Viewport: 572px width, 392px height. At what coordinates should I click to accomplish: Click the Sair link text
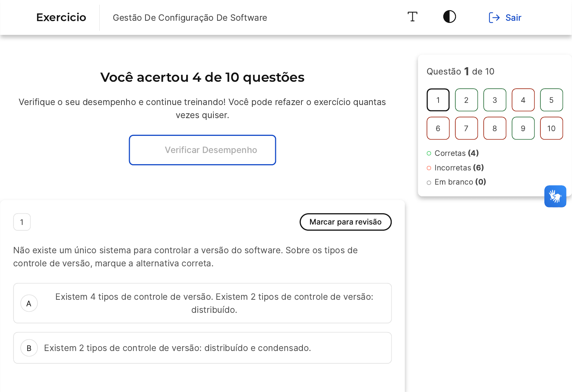[513, 18]
